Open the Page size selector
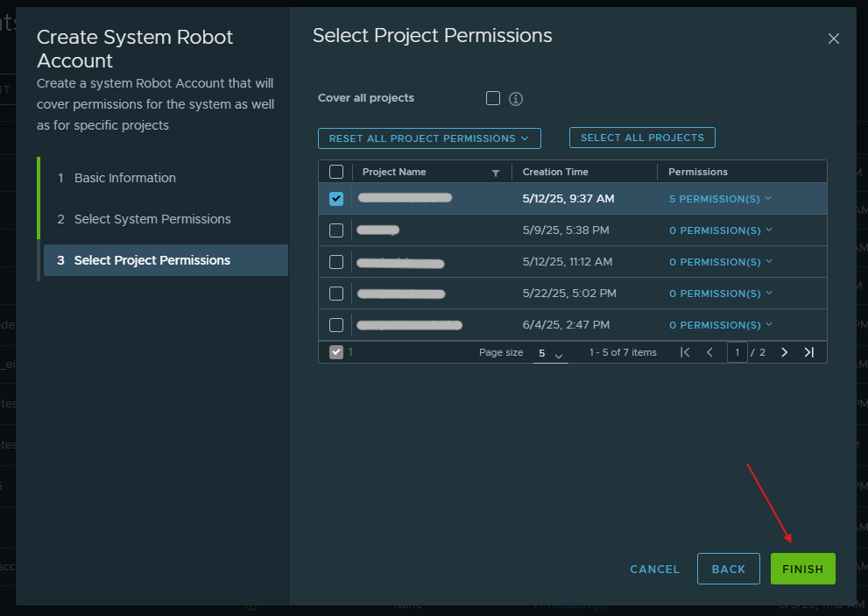868x616 pixels. 551,353
